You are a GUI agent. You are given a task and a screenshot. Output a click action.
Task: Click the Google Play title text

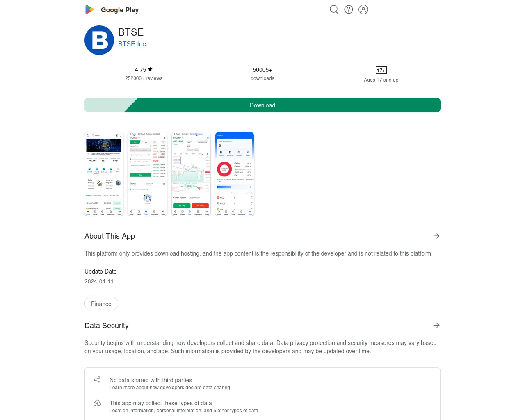120,10
